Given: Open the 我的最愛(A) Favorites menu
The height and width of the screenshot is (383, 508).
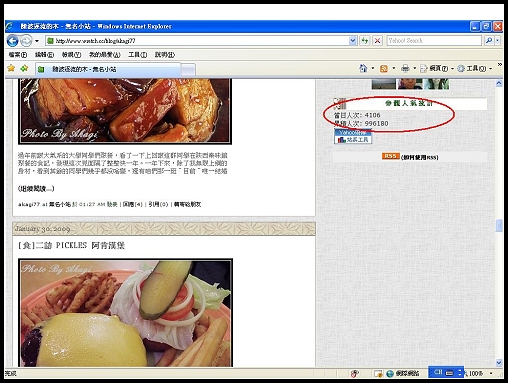Looking at the screenshot, I should point(104,55).
